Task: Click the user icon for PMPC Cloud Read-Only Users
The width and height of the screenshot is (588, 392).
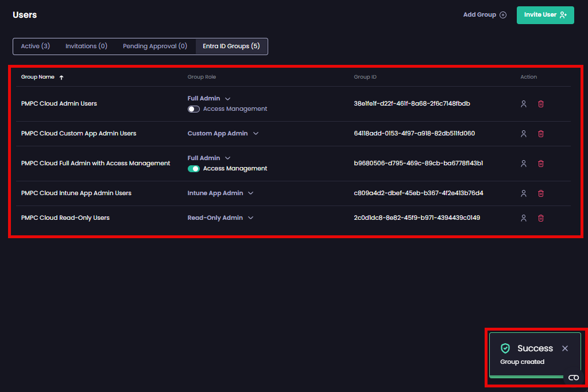Action: click(x=523, y=218)
